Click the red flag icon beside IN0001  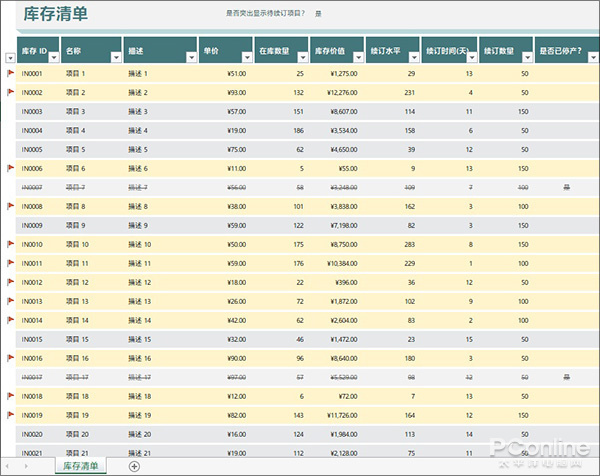coord(10,73)
